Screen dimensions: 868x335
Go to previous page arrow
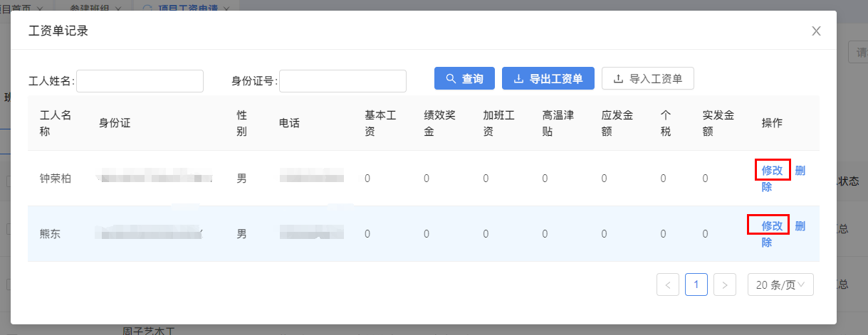(667, 285)
